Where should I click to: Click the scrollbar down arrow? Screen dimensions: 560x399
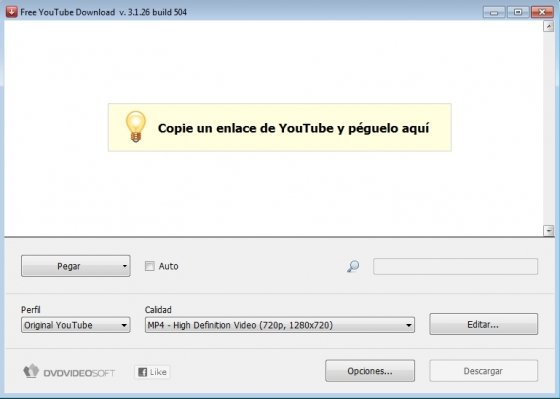coord(548,231)
